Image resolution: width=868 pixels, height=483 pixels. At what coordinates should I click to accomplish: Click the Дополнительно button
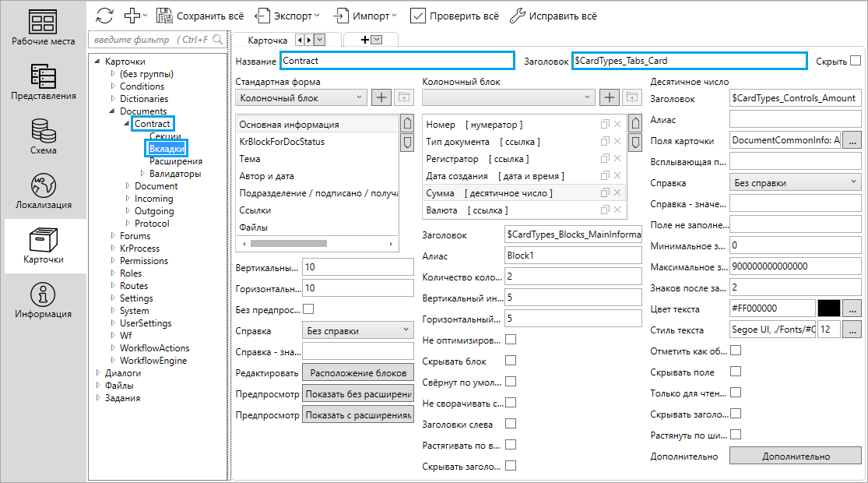coord(795,456)
